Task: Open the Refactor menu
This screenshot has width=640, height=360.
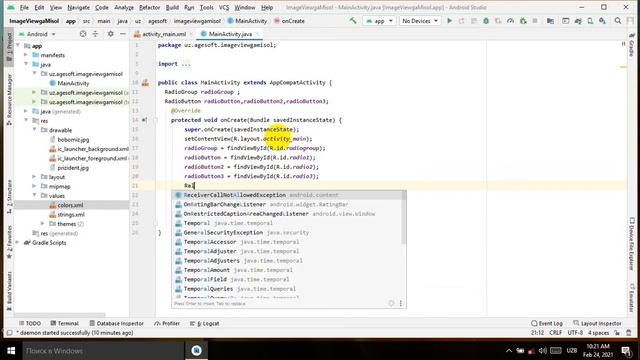Action: coord(149,7)
